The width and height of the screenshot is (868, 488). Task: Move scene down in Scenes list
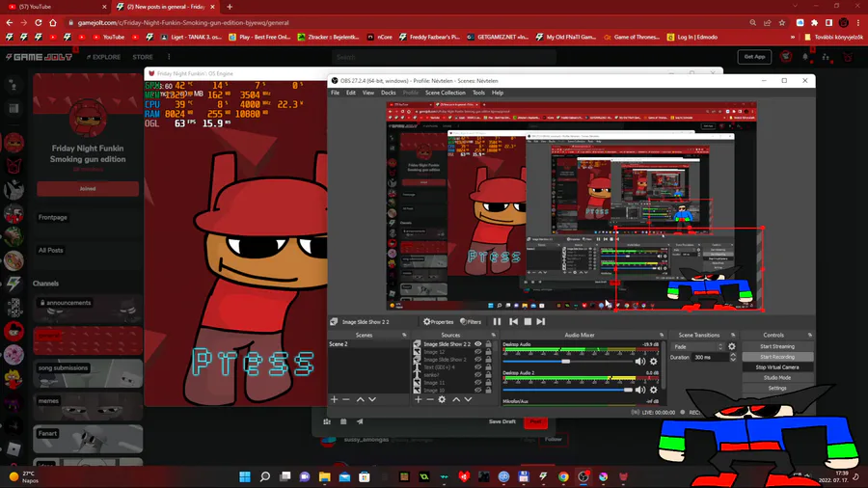pyautogui.click(x=372, y=399)
